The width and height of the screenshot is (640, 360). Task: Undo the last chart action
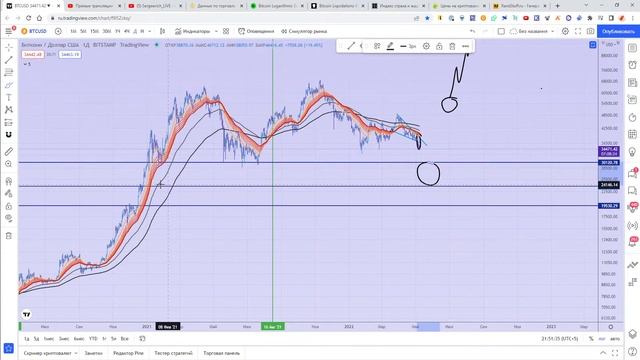(x=472, y=31)
